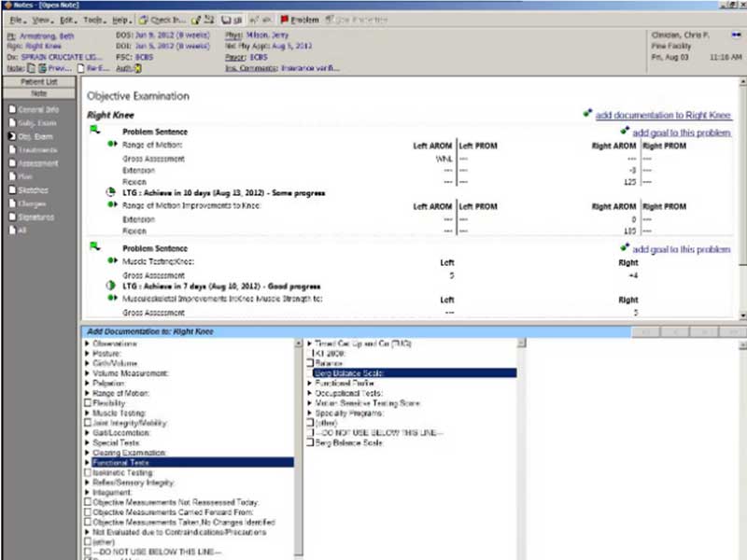The image size is (747, 560).
Task: Expand the Specialty Programs item
Action: pos(310,413)
